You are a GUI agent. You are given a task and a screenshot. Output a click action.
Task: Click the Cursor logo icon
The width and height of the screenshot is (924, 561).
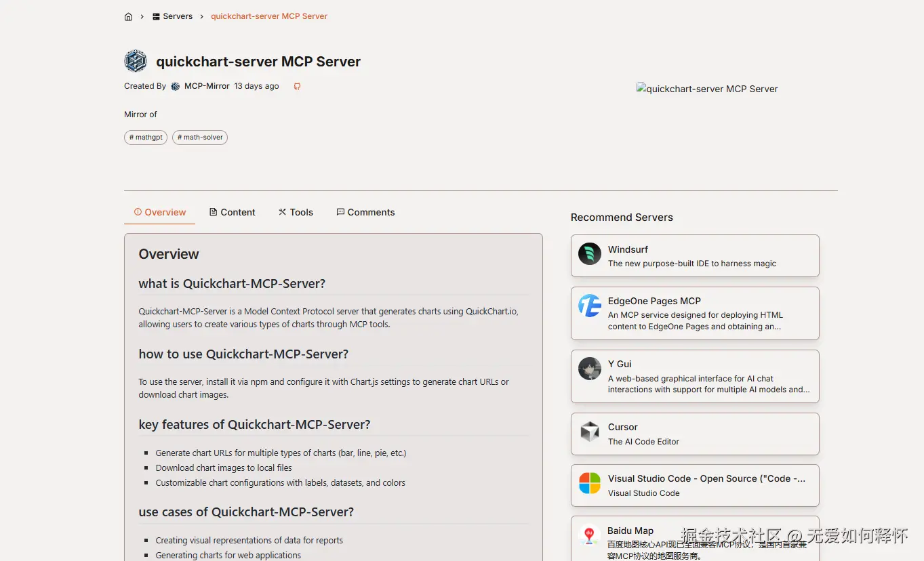(x=590, y=432)
